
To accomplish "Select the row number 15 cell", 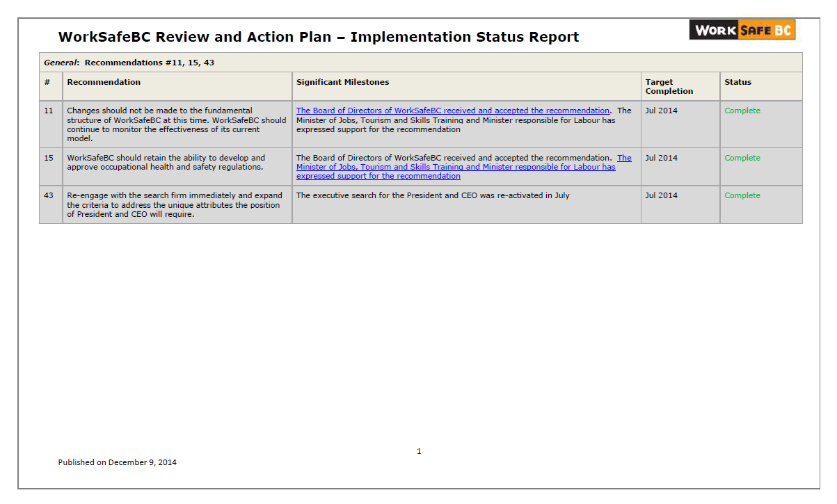I will 49,158.
